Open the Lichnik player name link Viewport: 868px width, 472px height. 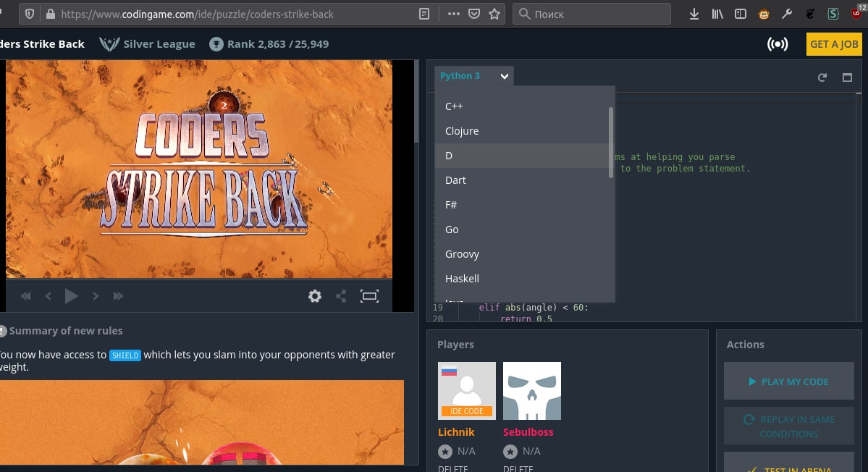pyautogui.click(x=456, y=432)
